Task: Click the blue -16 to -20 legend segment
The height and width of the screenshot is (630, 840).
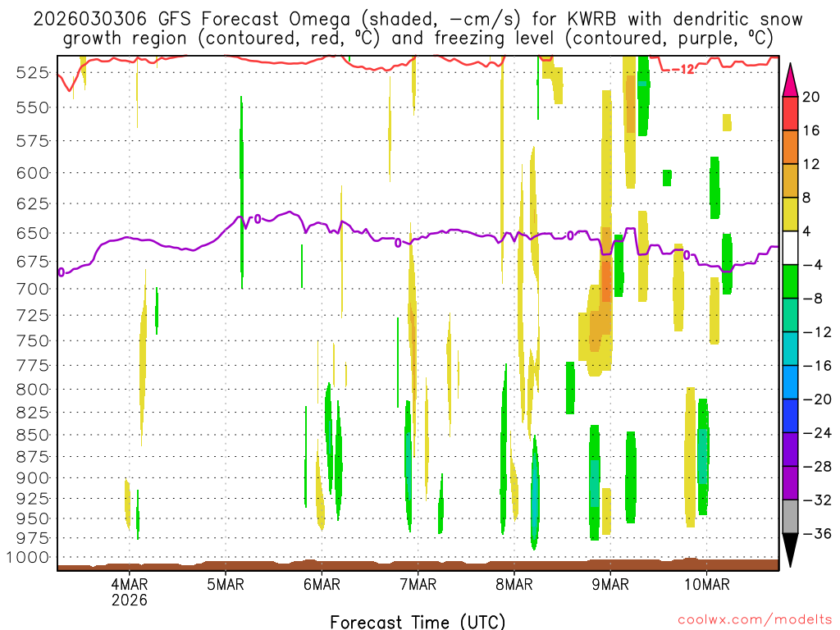Action: point(790,382)
